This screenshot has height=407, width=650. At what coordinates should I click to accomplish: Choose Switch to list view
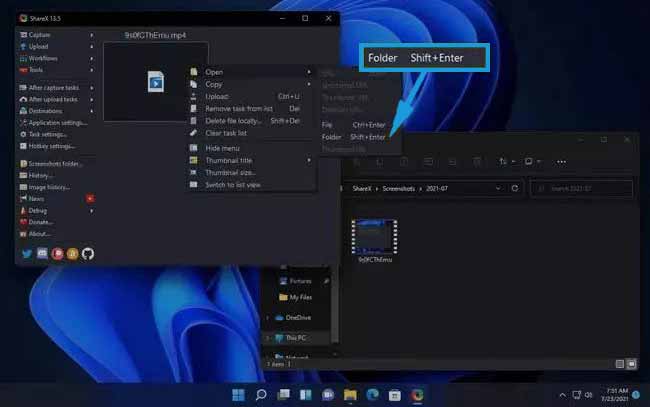[x=233, y=185]
